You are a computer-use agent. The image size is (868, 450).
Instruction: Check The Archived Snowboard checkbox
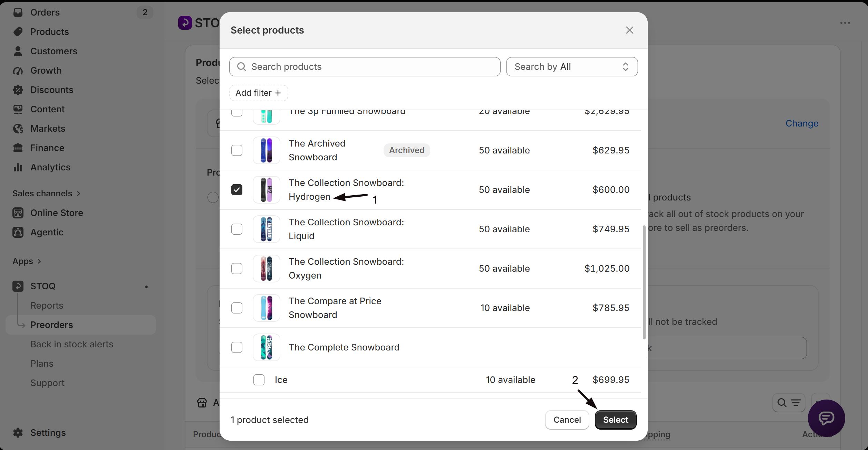[237, 150]
